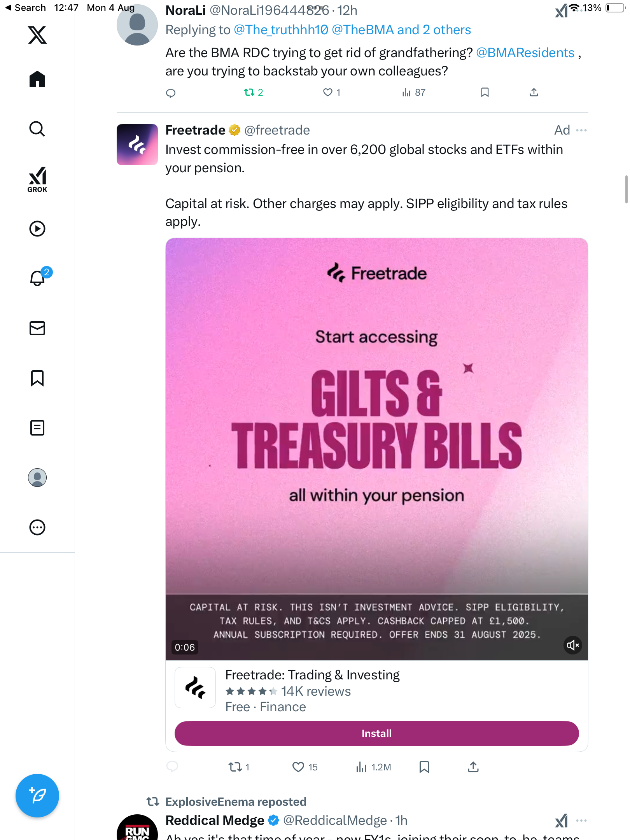Screen dimensions: 630x840
Task: Open the Freetrade ad more options menu
Action: point(581,130)
